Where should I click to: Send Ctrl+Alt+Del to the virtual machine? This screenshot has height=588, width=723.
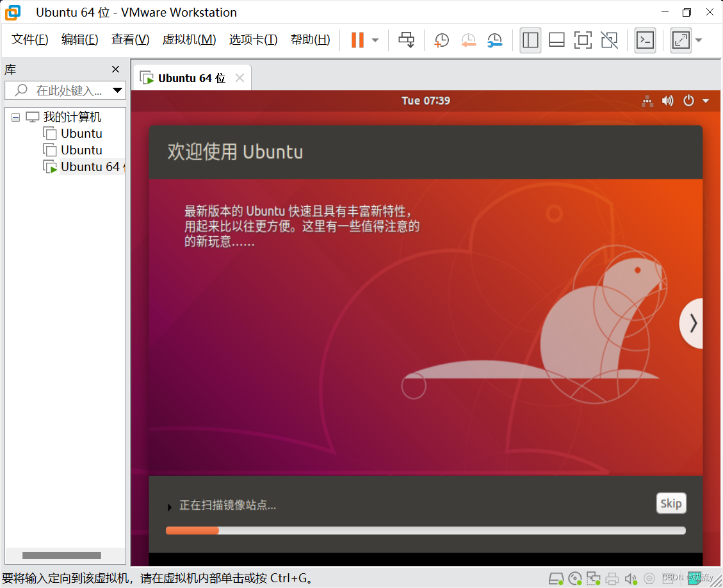[406, 40]
